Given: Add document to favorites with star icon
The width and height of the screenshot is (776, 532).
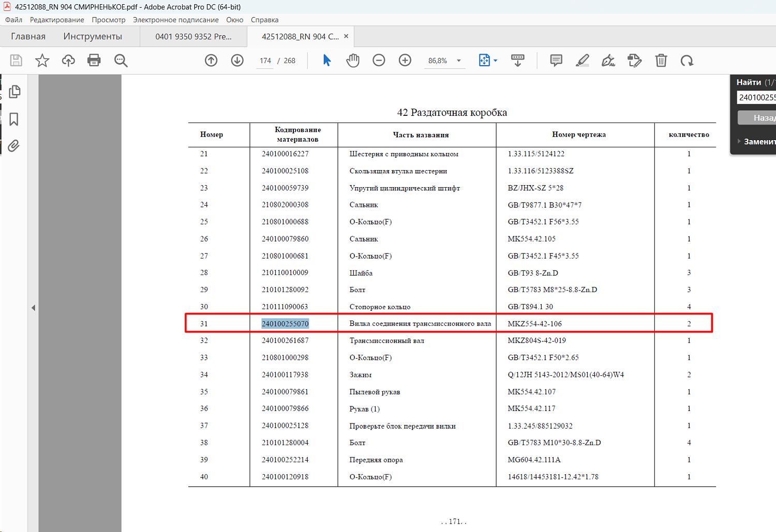Looking at the screenshot, I should click(42, 60).
